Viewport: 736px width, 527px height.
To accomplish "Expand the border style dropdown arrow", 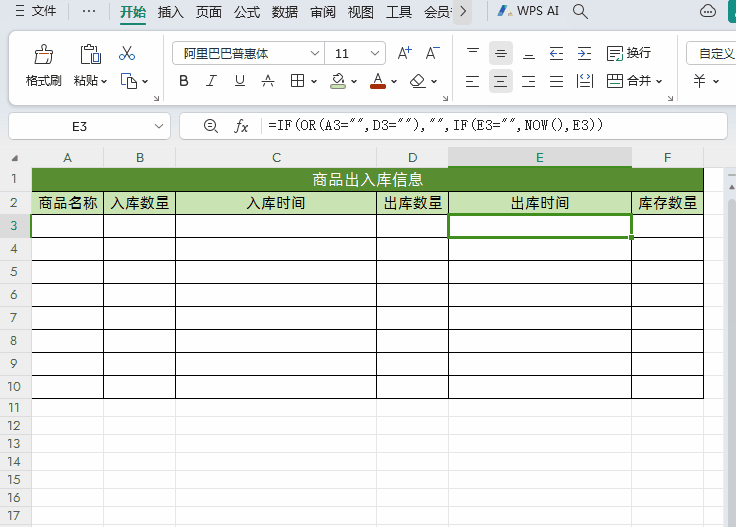I will click(x=314, y=82).
